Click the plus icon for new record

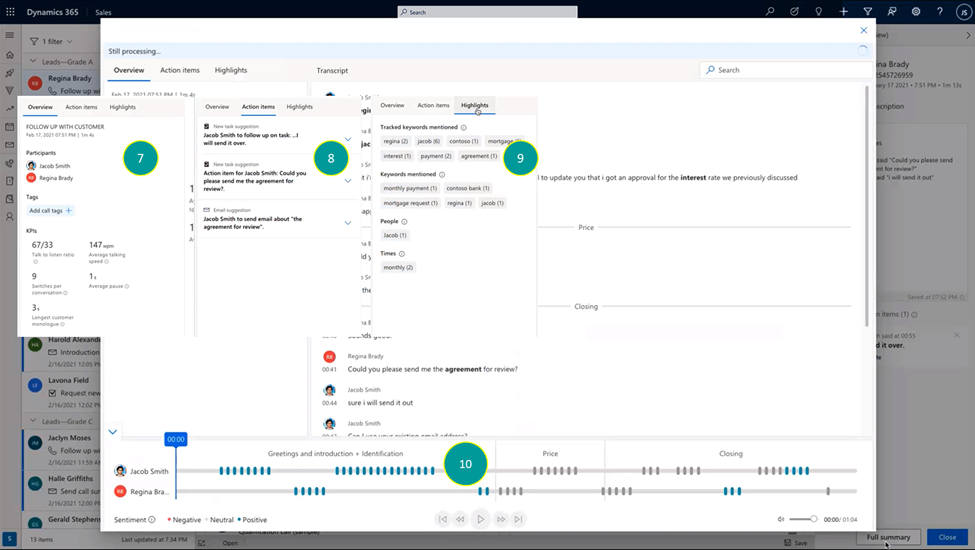tap(844, 12)
